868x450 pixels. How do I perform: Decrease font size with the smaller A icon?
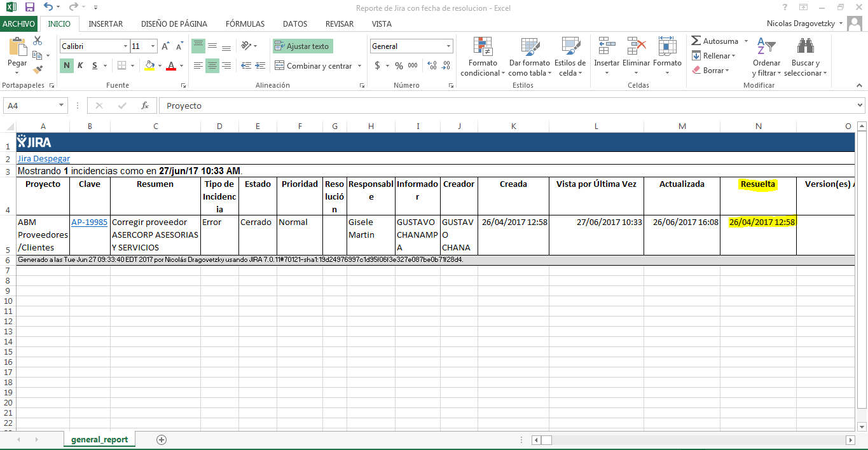point(179,46)
